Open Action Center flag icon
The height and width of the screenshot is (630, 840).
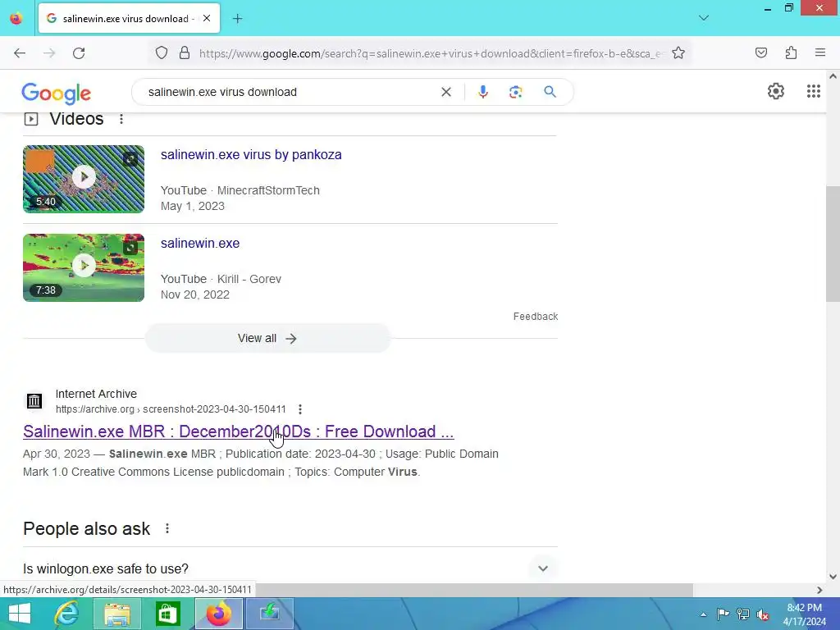(x=723, y=614)
